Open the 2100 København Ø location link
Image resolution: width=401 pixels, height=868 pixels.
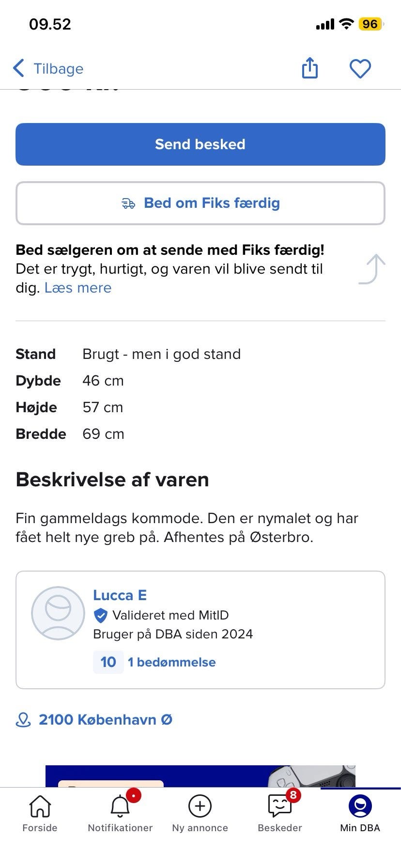tap(106, 720)
